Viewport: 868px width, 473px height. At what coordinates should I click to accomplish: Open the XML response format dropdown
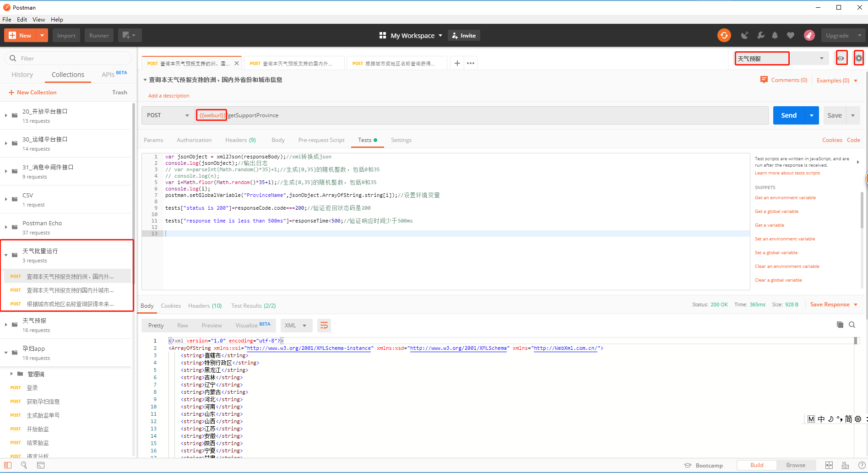(x=296, y=326)
